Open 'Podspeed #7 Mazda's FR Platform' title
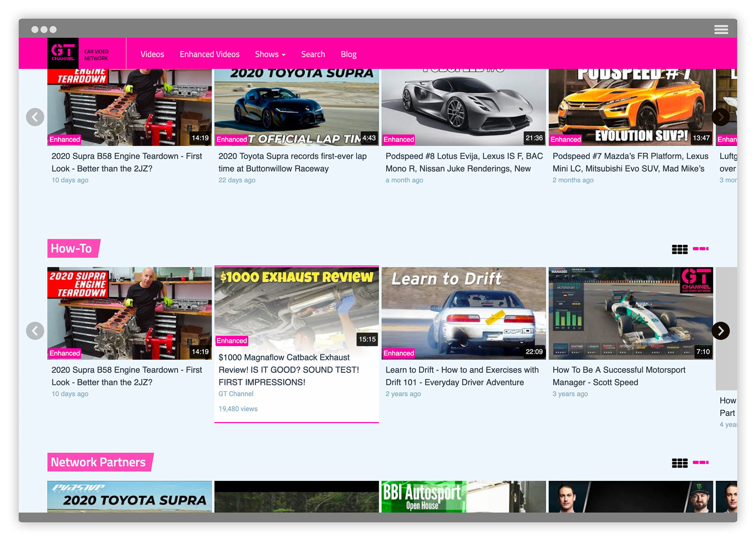756x541 pixels. click(630, 162)
